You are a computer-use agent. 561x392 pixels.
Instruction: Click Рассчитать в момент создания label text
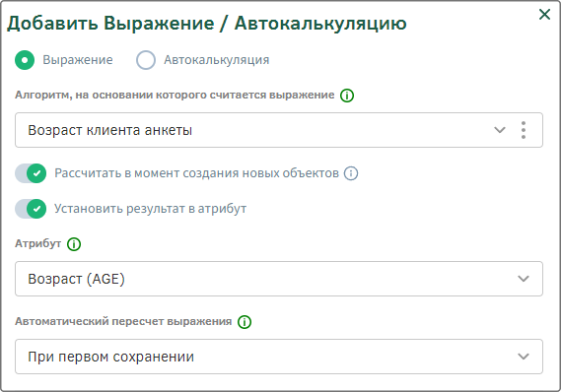pos(196,173)
